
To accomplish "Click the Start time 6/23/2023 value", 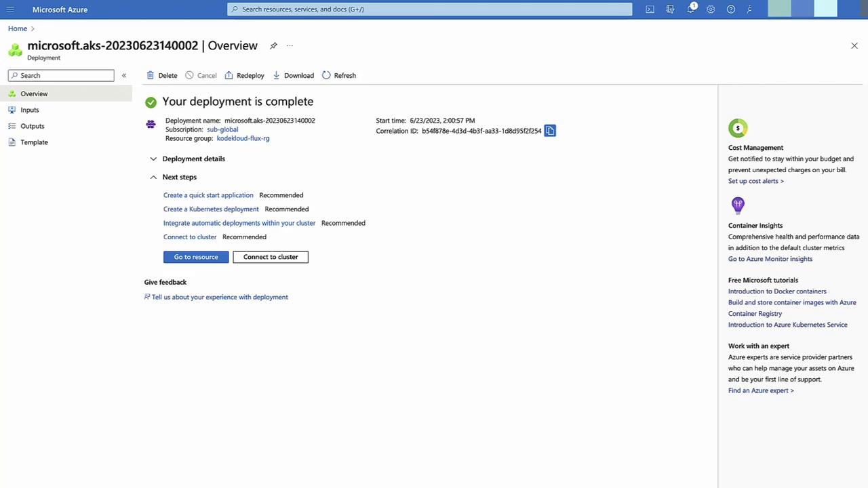I will point(442,121).
